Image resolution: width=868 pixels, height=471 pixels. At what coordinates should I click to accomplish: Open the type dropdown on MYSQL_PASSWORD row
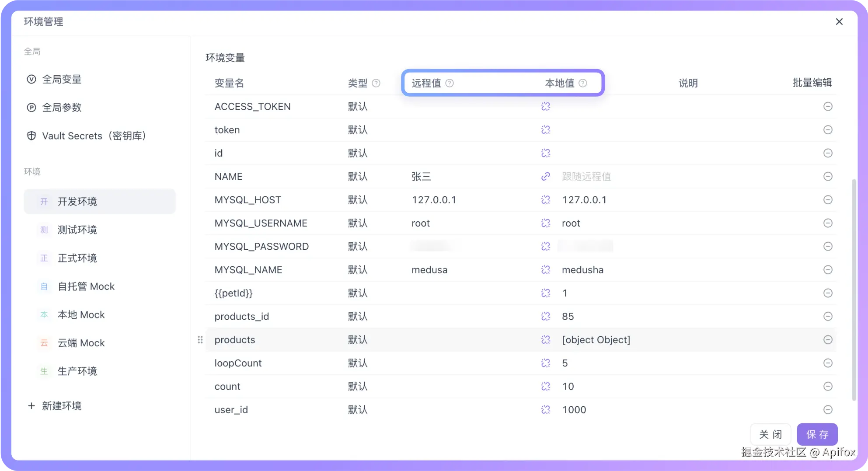tap(358, 246)
